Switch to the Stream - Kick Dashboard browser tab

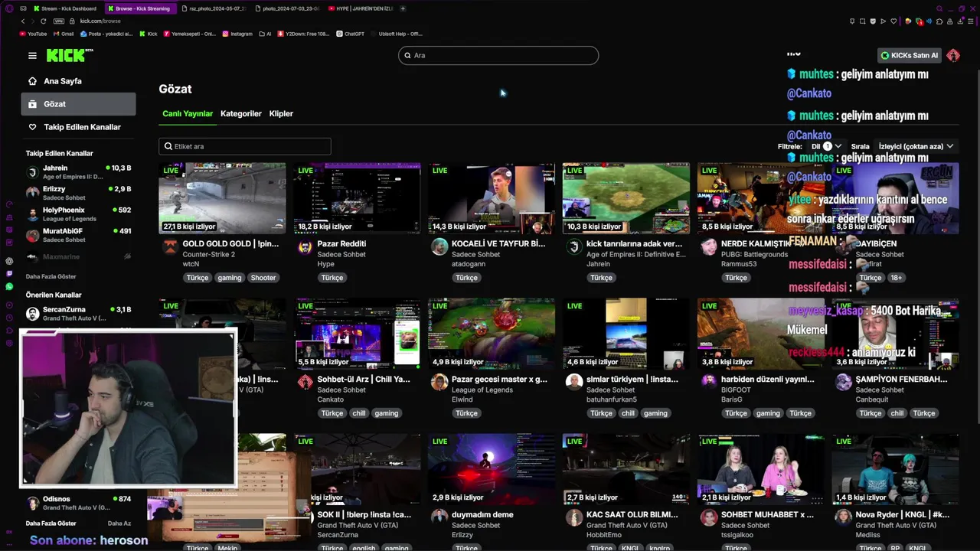(x=64, y=8)
